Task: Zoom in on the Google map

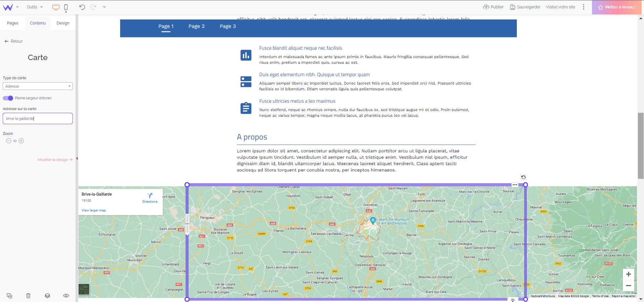Action: (629, 274)
